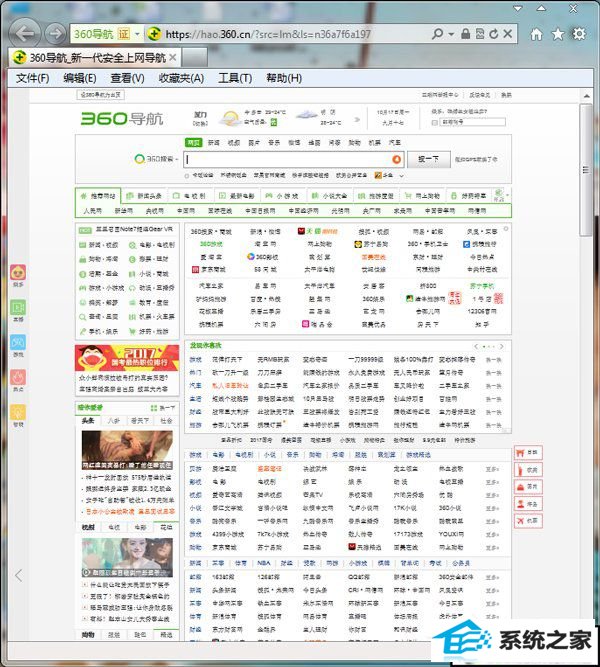Click the orange icon inside the search box

(396, 159)
